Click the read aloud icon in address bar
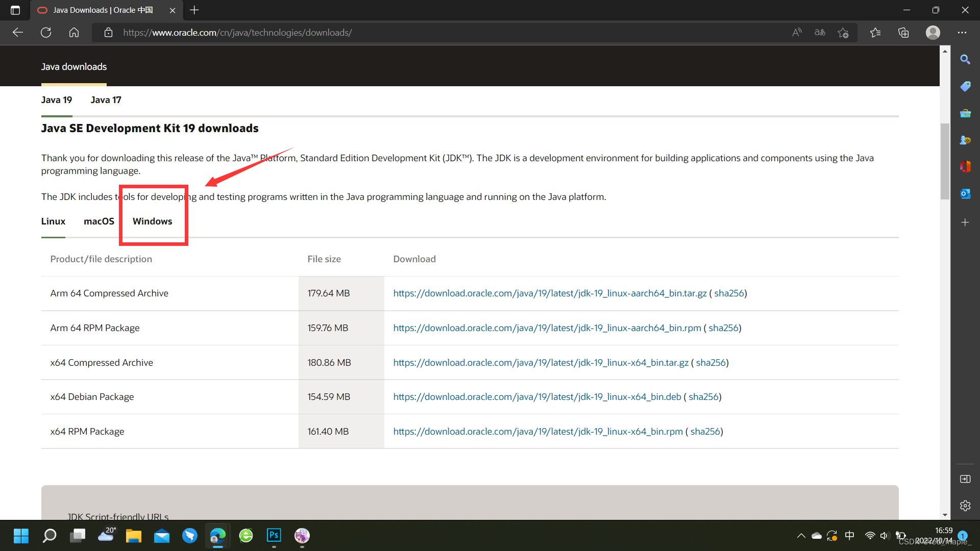This screenshot has width=980, height=551. pos(797,33)
